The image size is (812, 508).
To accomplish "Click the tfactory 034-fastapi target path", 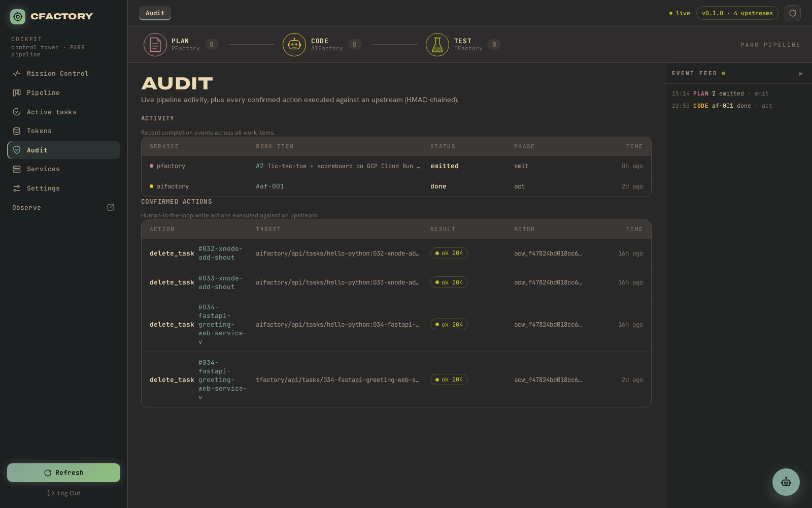I will [x=337, y=380].
